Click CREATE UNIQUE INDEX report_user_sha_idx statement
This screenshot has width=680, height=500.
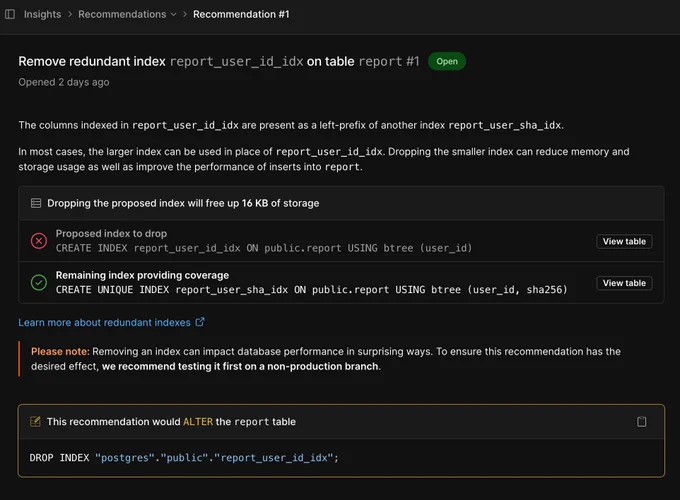[x=311, y=290]
